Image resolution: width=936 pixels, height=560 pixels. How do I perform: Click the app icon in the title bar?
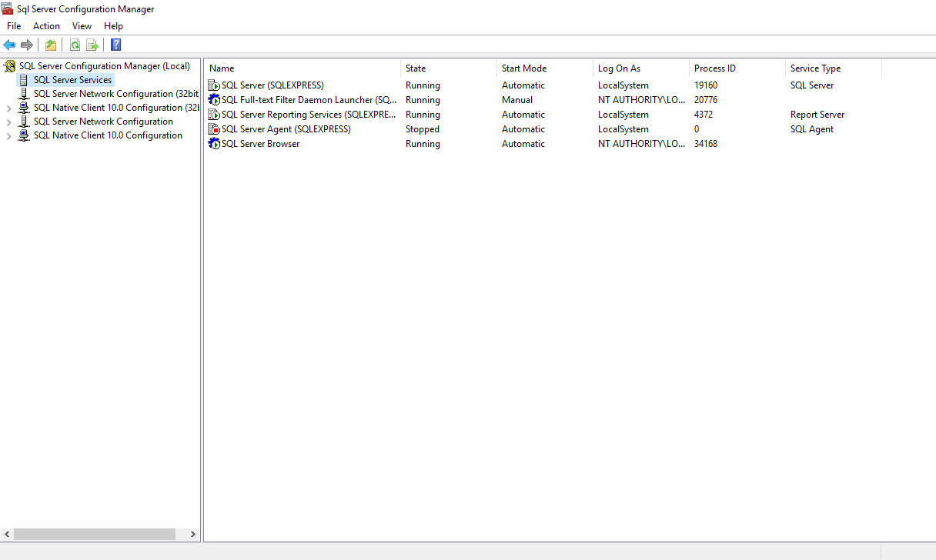8,9
